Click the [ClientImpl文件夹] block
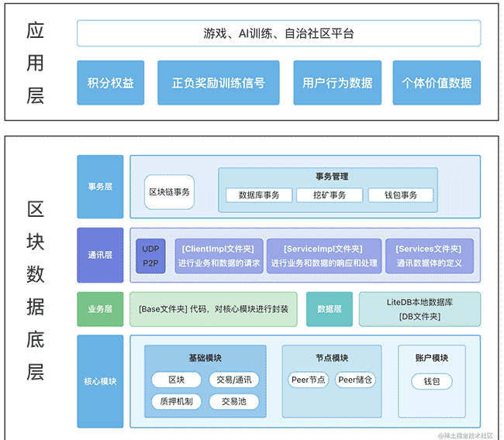The width and height of the screenshot is (504, 440). pos(219,256)
